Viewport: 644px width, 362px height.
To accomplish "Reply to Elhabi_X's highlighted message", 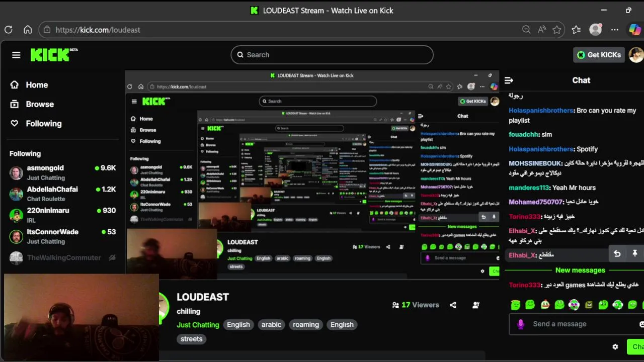I will pyautogui.click(x=617, y=254).
